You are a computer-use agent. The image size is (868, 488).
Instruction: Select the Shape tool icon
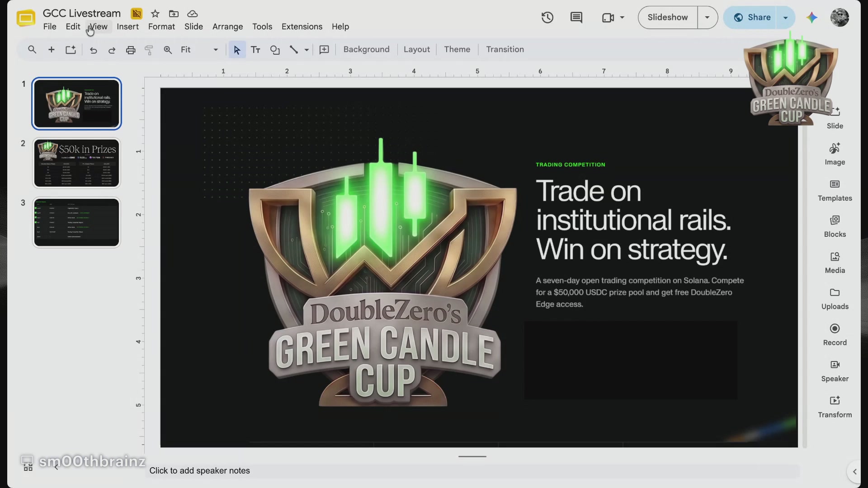pyautogui.click(x=275, y=50)
